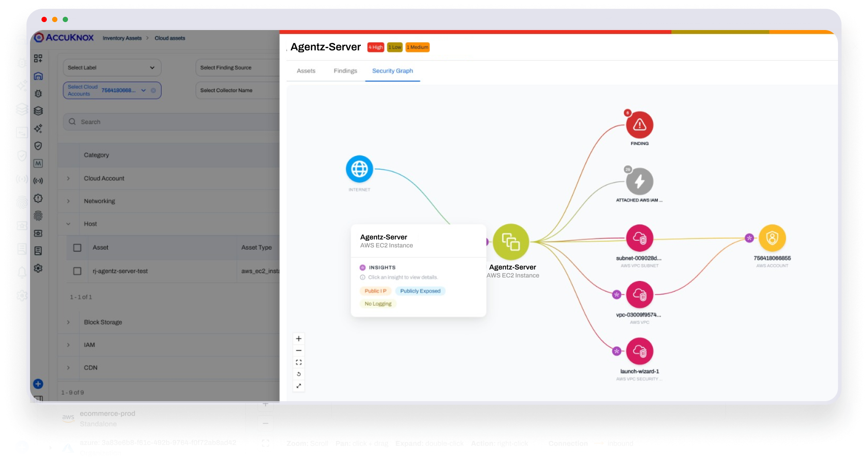Open the rj-agentz-server-test asset
Screen dimensions: 868x463
[x=120, y=271]
